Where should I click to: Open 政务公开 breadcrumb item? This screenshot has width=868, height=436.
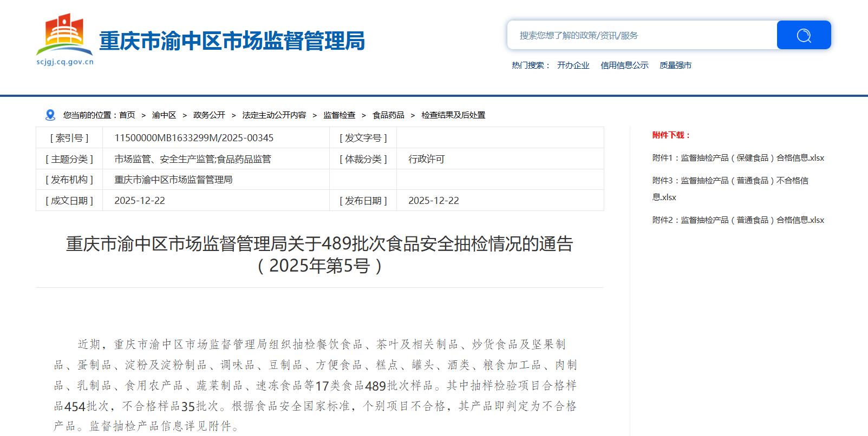point(209,115)
